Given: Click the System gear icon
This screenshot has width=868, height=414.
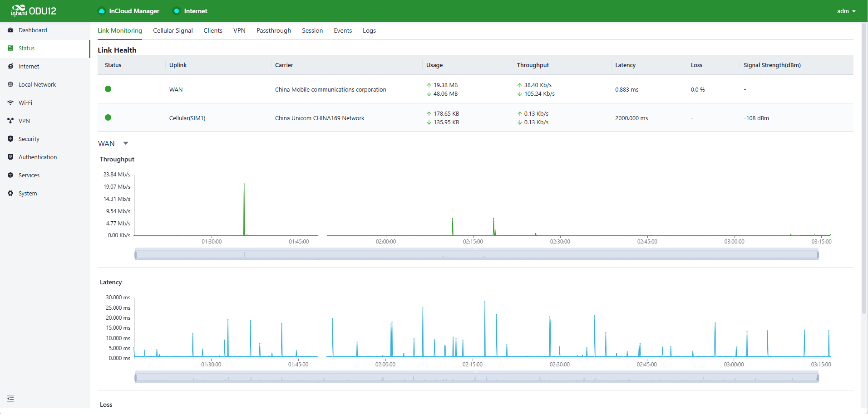Looking at the screenshot, I should (10, 194).
